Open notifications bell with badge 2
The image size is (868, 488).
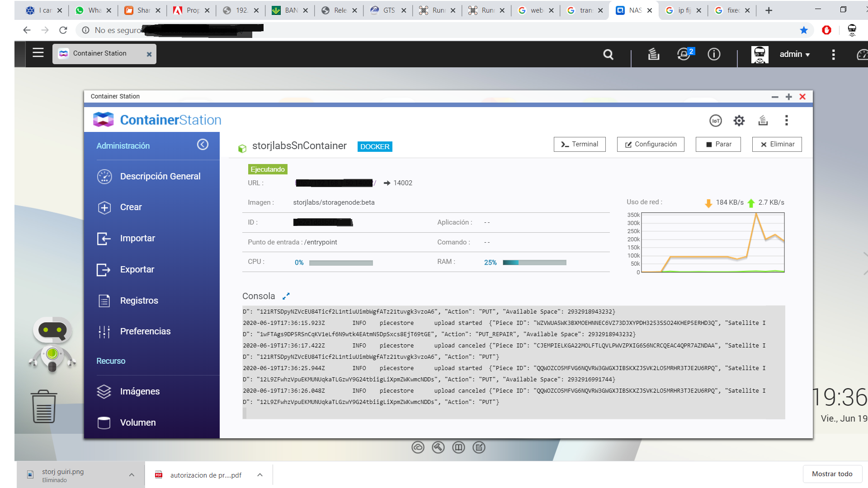[x=684, y=54]
